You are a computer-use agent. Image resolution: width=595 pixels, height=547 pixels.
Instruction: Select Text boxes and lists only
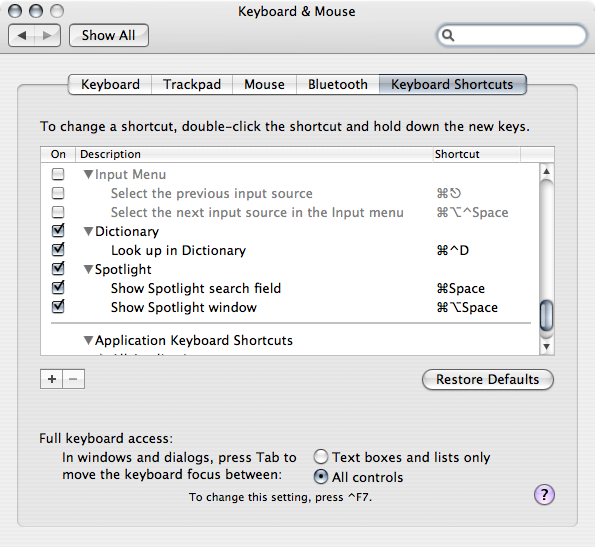[x=321, y=457]
